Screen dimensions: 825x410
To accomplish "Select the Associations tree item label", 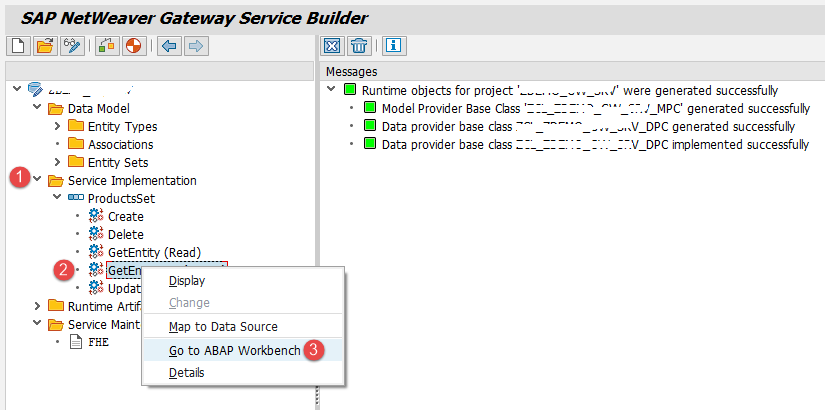I will [x=120, y=144].
